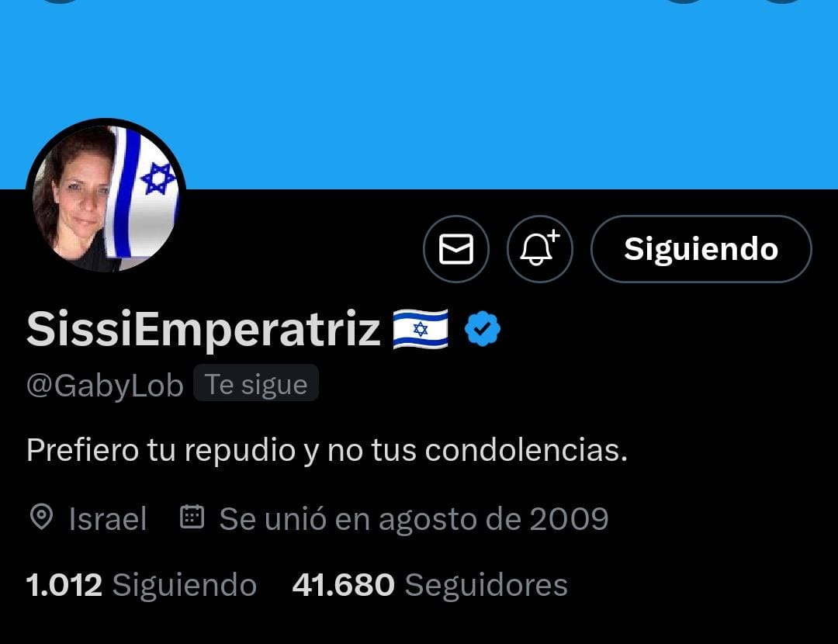Click the calendar icon before join date
Viewport: 838px width, 644px height.
[x=192, y=517]
